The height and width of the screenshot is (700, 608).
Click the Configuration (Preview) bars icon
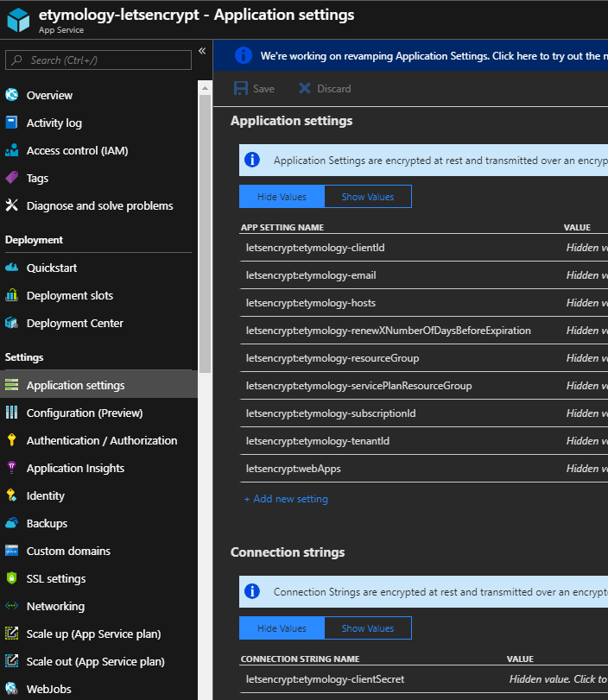click(x=11, y=413)
